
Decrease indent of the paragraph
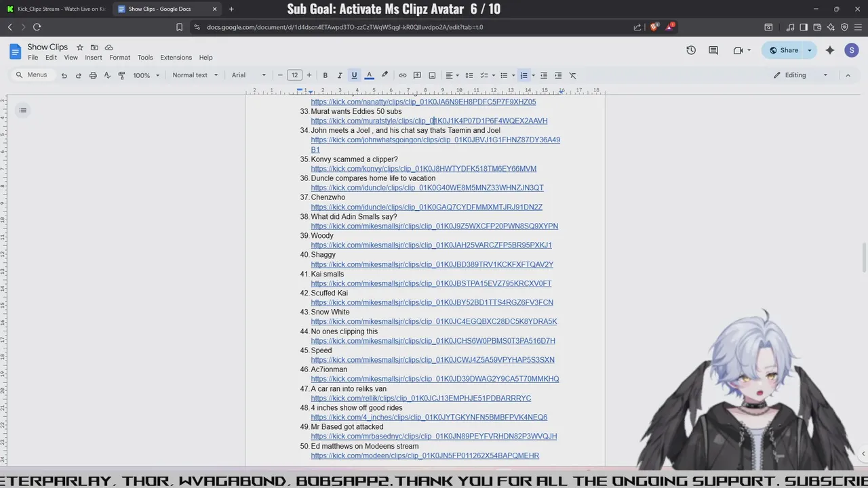[543, 75]
